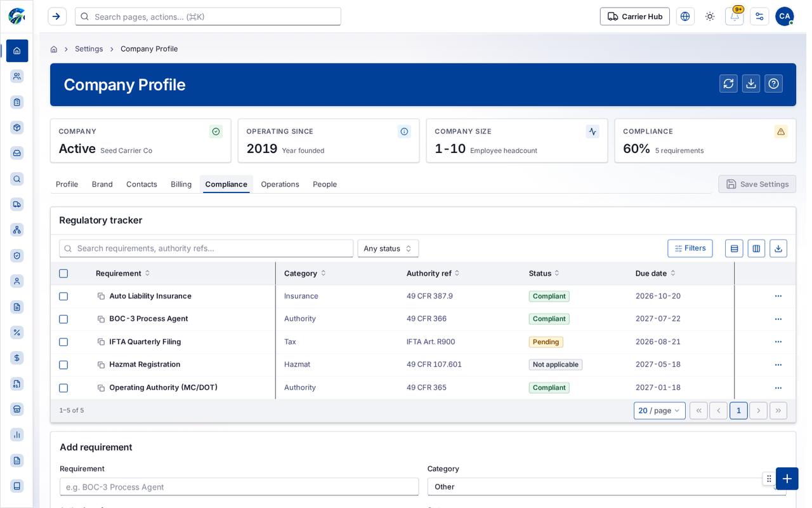The height and width of the screenshot is (508, 812).
Task: Sort the table by Due date column
Action: click(655, 274)
